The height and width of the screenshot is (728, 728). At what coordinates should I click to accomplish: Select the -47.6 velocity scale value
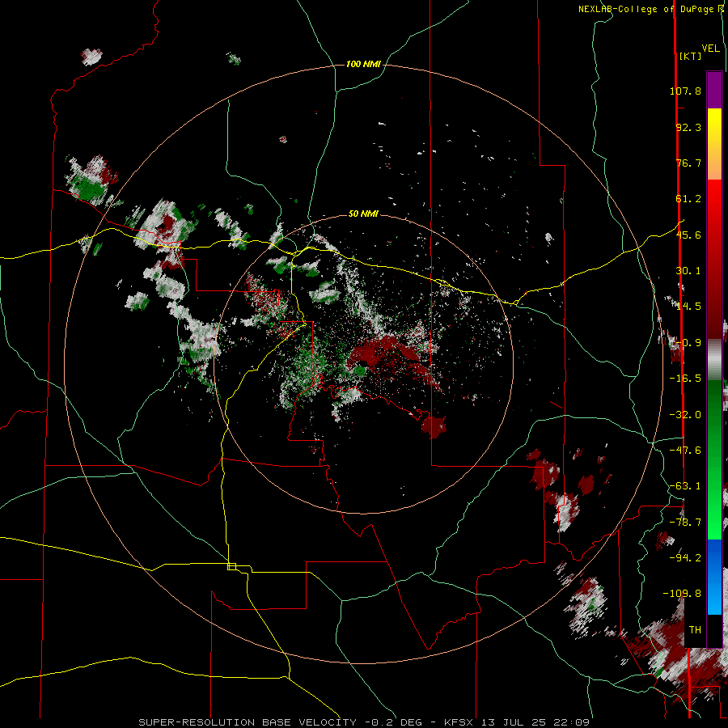(x=685, y=451)
